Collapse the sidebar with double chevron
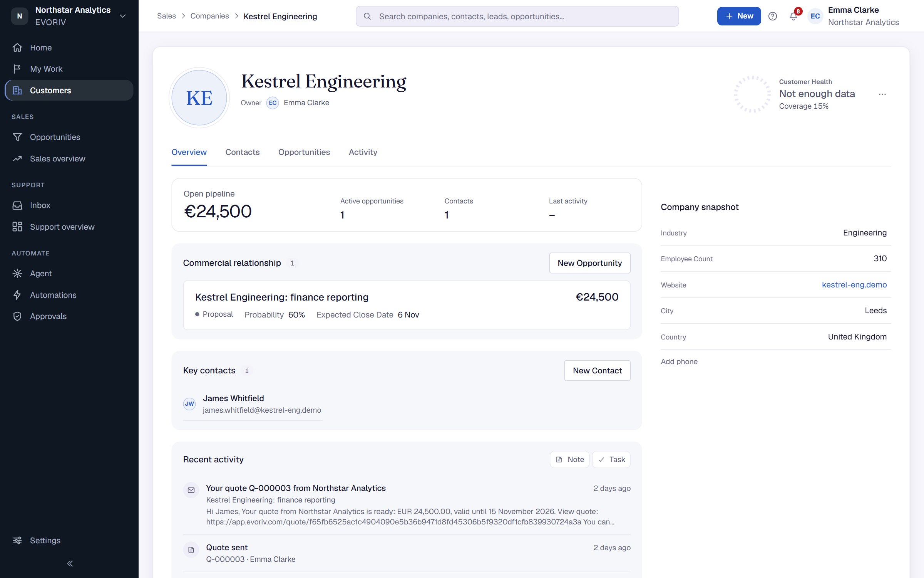The image size is (924, 578). (70, 564)
